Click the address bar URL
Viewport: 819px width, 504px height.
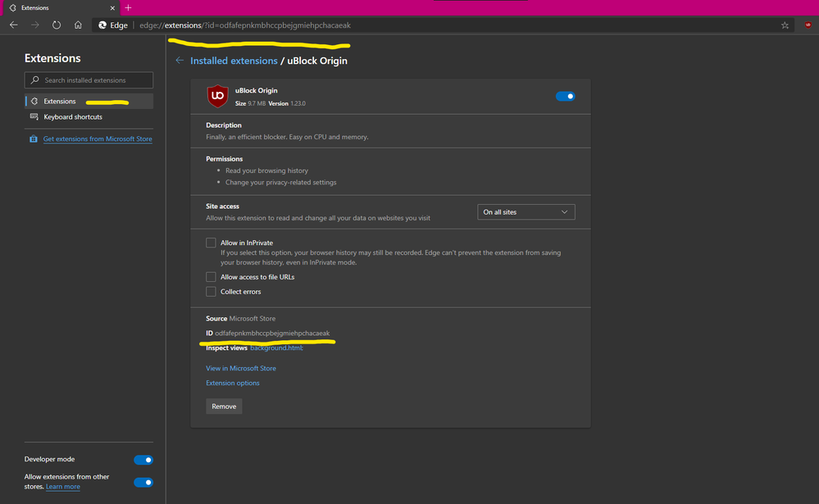[x=245, y=25]
